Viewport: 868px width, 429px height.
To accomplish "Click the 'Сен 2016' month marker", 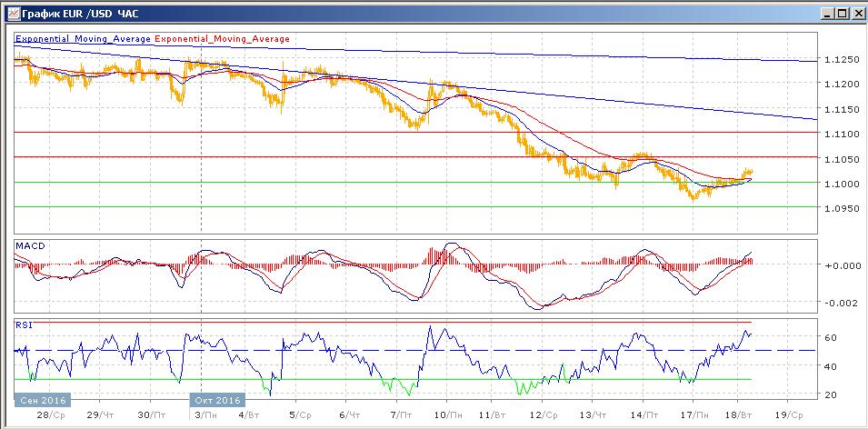I will [x=42, y=400].
